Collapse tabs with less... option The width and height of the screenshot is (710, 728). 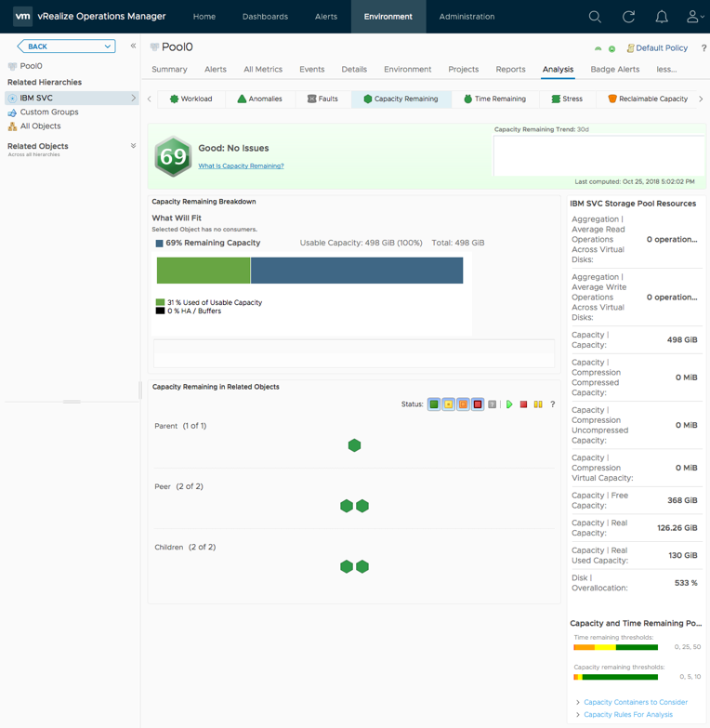point(666,69)
